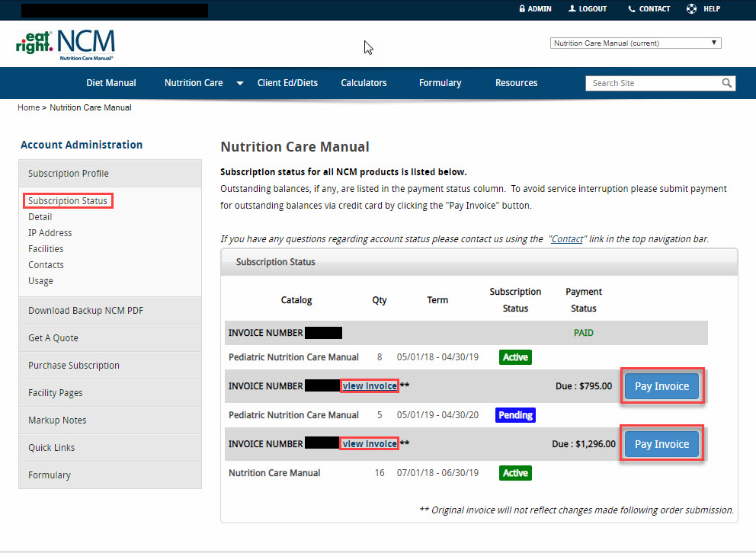Open the Contact link in top bar
This screenshot has height=553, width=756.
[649, 8]
